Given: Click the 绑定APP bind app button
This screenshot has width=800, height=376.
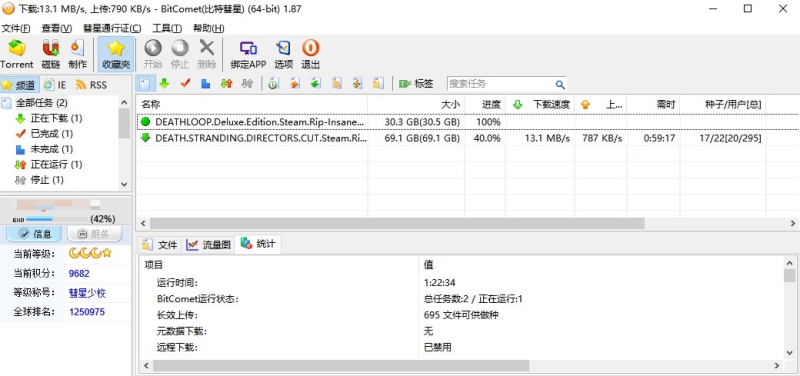Looking at the screenshot, I should pos(248,55).
